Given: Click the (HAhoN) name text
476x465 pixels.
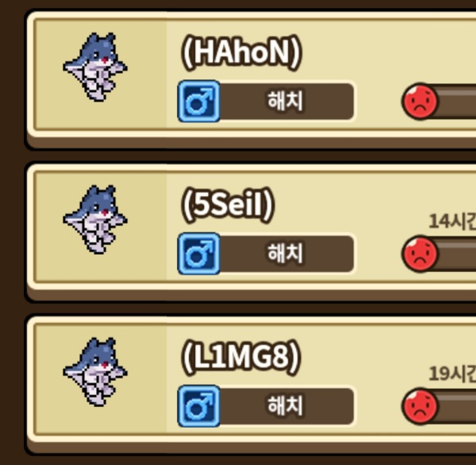Looking at the screenshot, I should click(x=242, y=53).
